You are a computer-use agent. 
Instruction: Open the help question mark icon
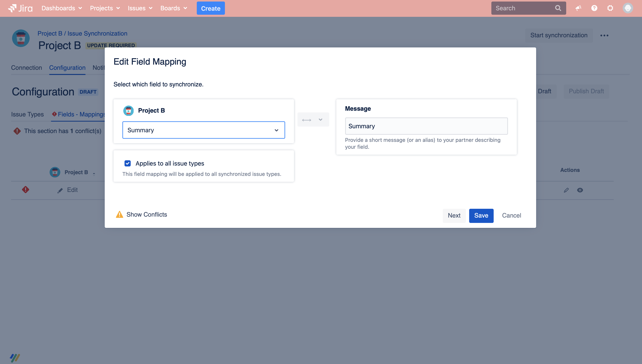click(x=594, y=8)
